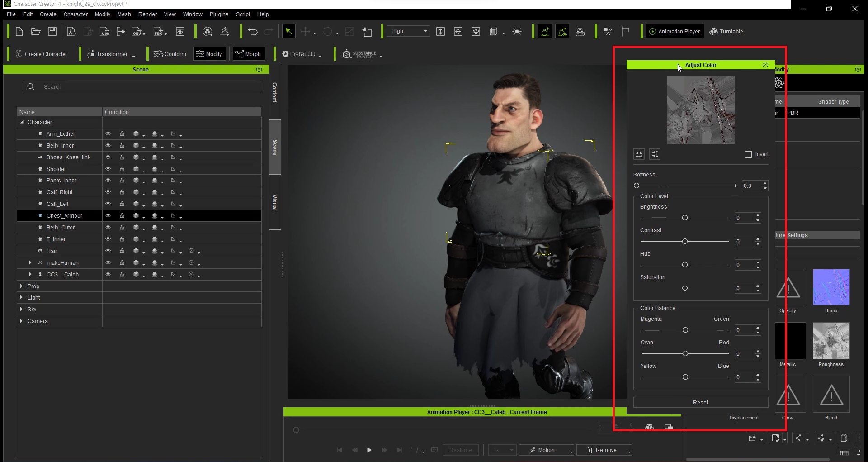Open the Character menu
This screenshot has width=868, height=462.
coord(75,14)
